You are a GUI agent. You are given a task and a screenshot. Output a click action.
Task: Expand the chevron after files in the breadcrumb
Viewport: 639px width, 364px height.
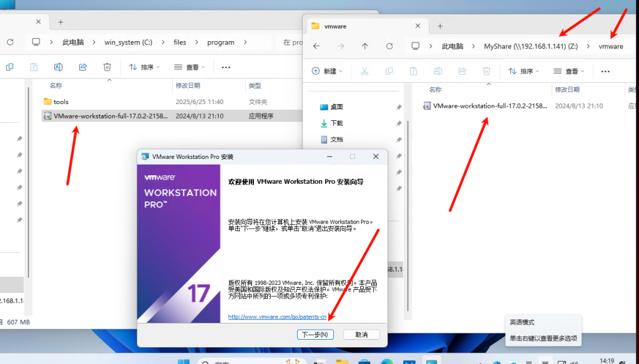click(x=197, y=42)
